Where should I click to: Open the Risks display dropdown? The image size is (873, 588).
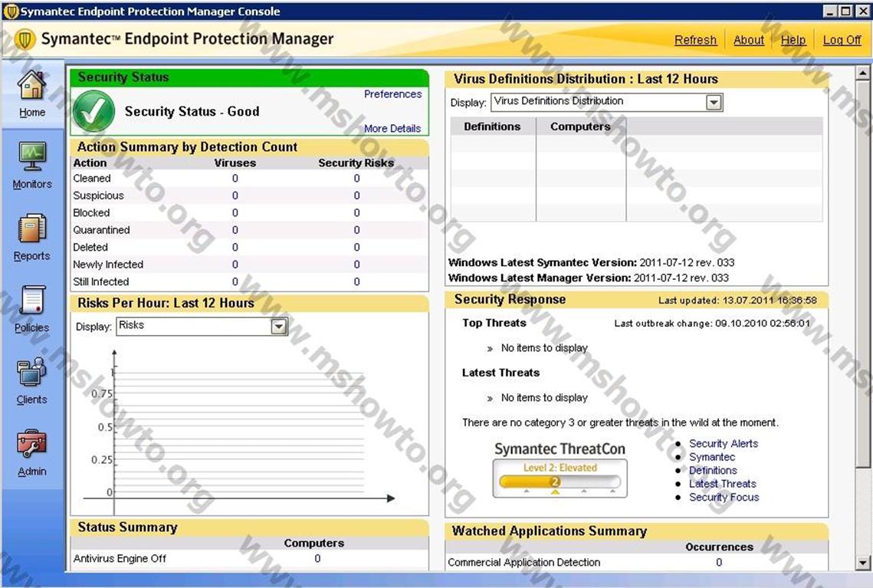[x=278, y=327]
